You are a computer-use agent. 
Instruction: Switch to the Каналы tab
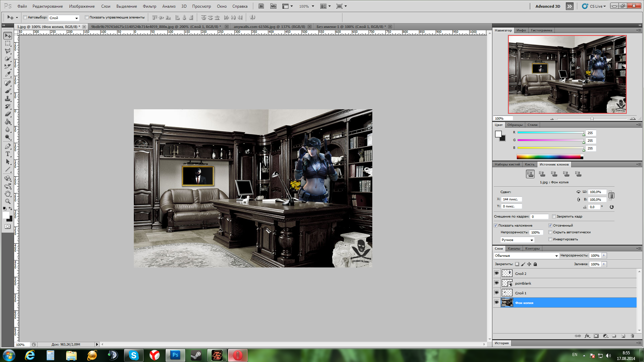point(514,249)
